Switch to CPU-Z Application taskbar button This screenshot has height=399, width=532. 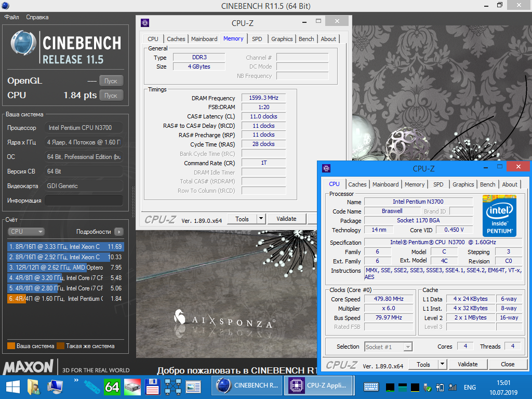pos(318,385)
